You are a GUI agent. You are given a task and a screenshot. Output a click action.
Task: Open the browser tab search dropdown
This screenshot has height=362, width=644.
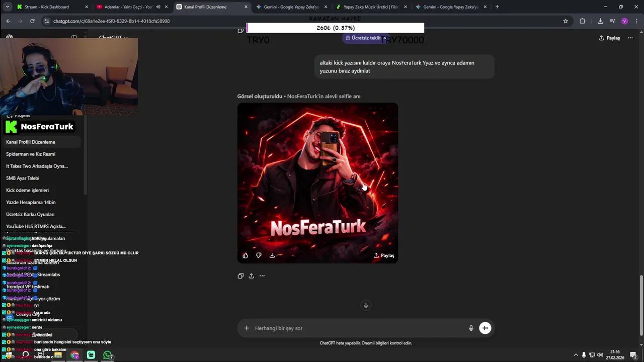(7, 7)
